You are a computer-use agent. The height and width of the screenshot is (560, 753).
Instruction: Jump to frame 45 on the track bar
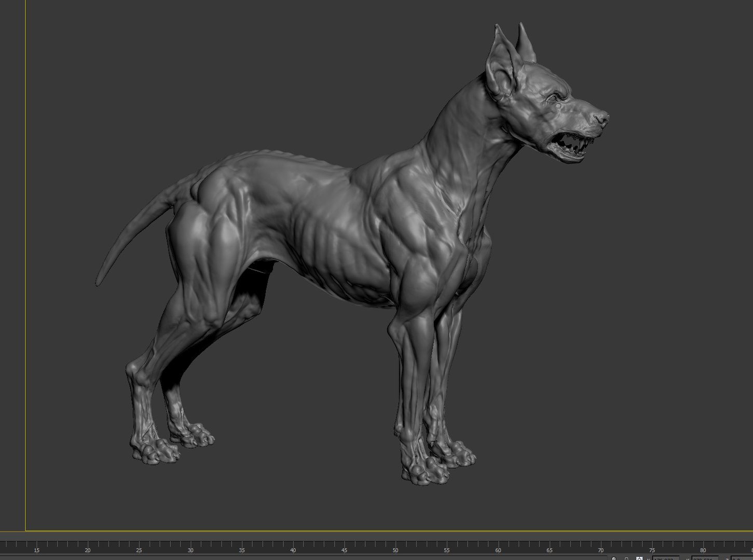tap(345, 550)
